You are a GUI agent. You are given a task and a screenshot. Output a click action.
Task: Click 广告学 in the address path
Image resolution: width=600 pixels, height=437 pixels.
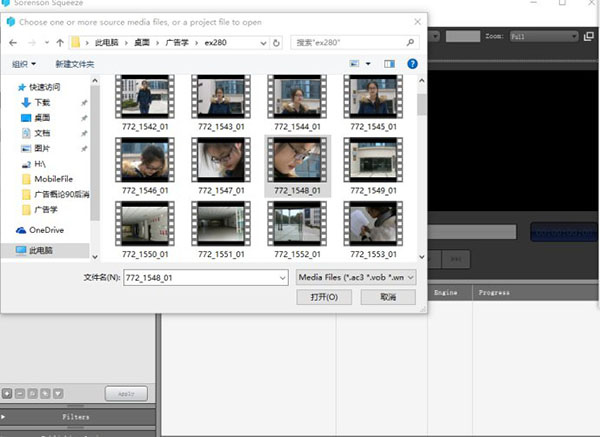click(x=177, y=42)
